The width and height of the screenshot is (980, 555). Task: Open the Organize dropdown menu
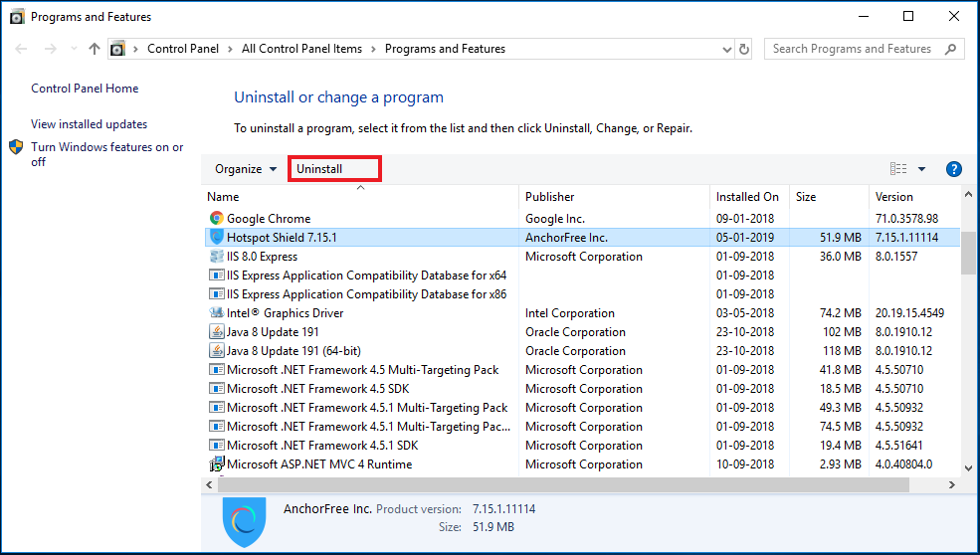246,169
